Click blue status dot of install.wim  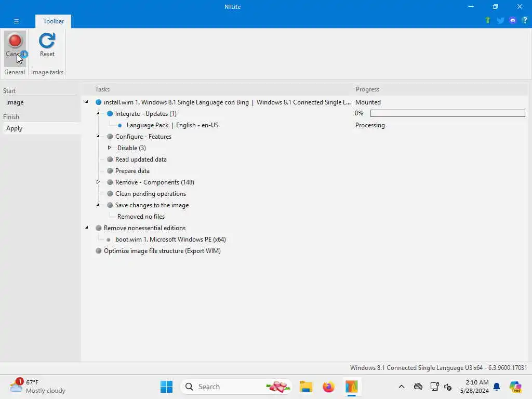click(x=98, y=102)
